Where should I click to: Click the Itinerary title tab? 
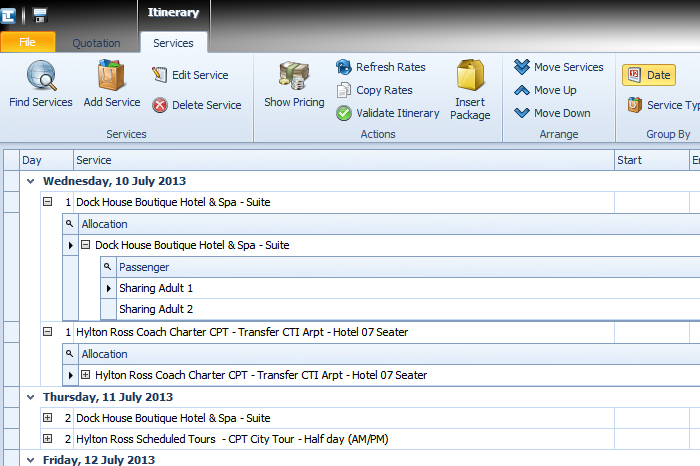point(173,12)
